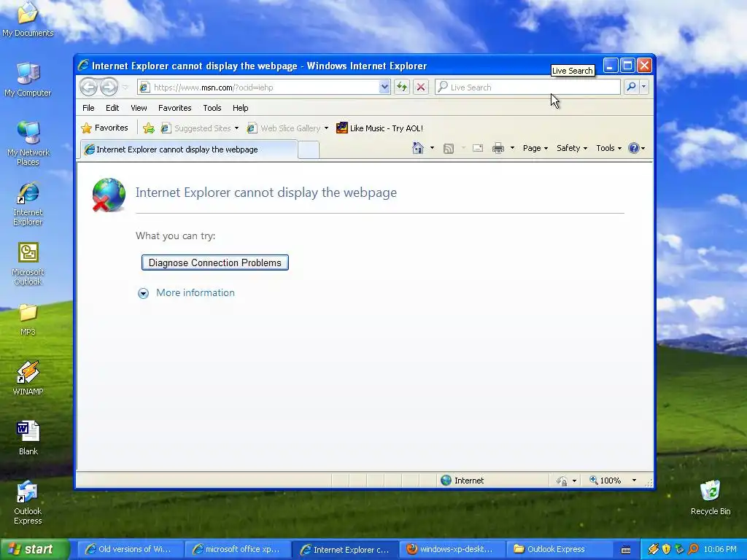Click the Internet security zone status entry

tap(462, 481)
